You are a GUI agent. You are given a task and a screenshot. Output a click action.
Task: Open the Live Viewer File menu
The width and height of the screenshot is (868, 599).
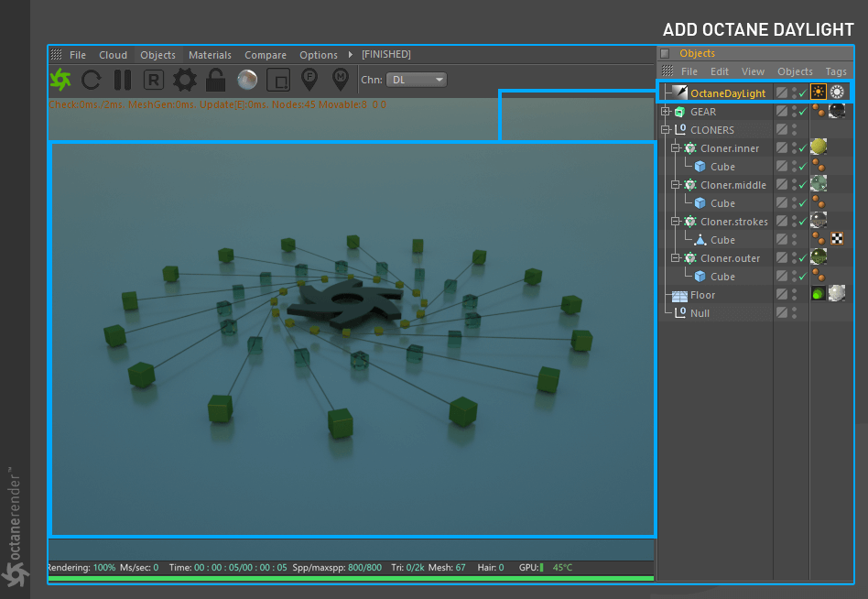point(78,55)
